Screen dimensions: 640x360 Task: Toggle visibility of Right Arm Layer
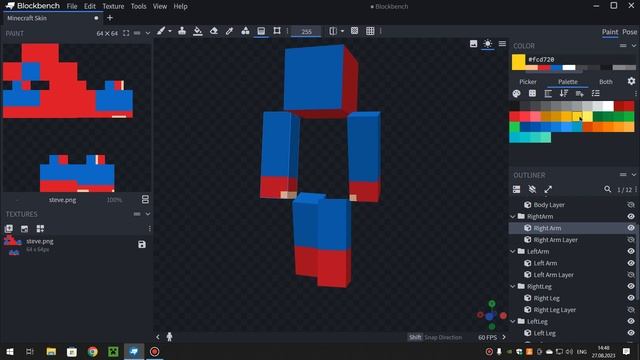click(x=631, y=240)
